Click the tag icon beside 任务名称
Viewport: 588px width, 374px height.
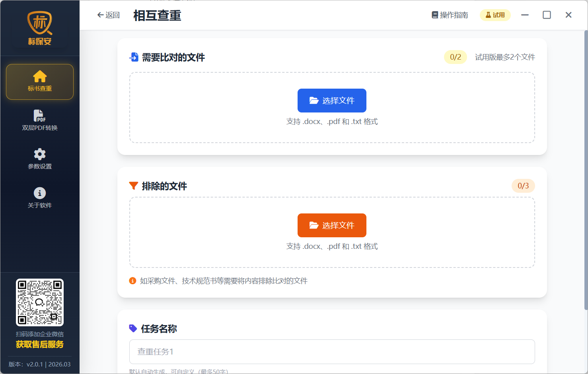coord(133,328)
